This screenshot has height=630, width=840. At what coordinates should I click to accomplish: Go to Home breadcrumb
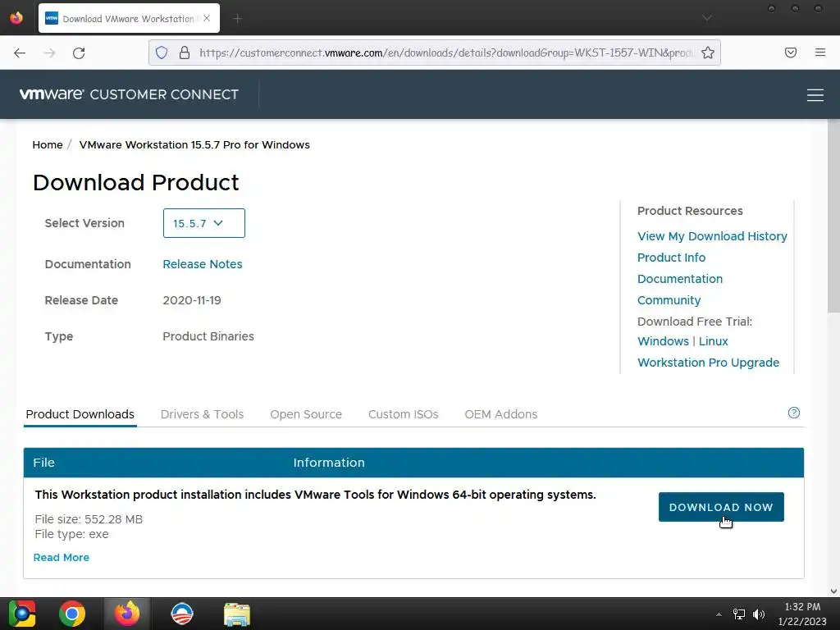[x=47, y=144]
